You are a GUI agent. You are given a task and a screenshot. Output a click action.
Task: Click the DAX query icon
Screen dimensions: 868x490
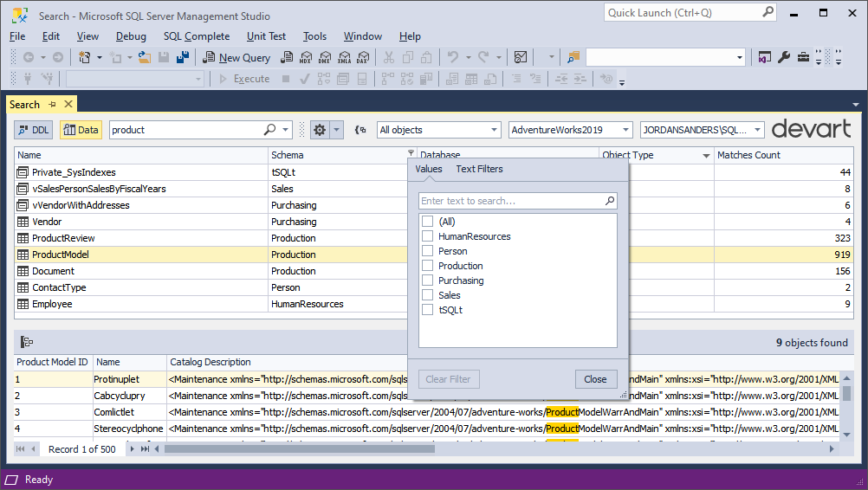coord(363,57)
